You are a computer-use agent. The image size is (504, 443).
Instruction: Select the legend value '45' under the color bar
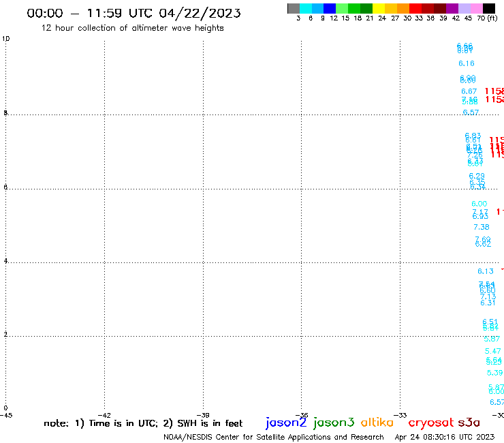468,18
